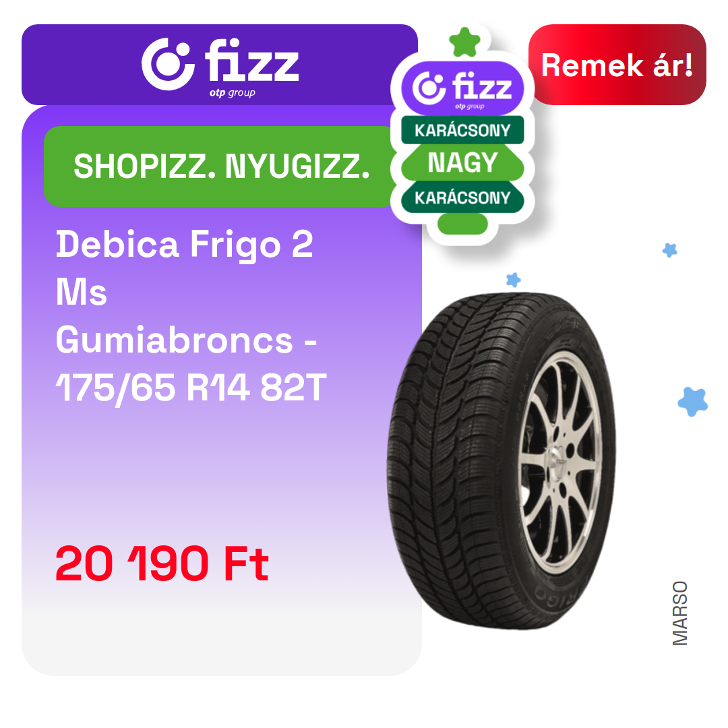Click the green tree trunk base
Viewport: 728px width, 728px height.
pyautogui.click(x=462, y=224)
